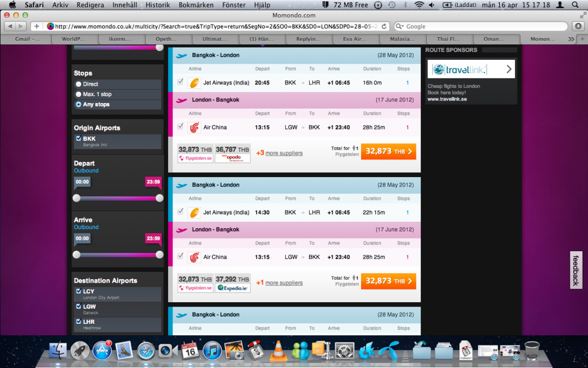Reload the page with the refresh icon

[384, 26]
